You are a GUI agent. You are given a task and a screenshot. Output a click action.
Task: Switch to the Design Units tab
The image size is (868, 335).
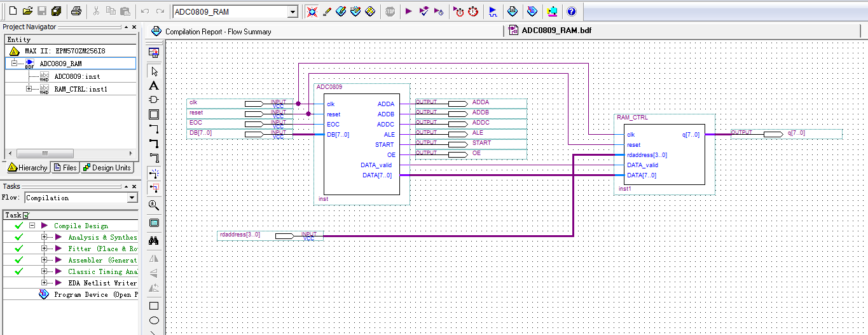(x=107, y=168)
